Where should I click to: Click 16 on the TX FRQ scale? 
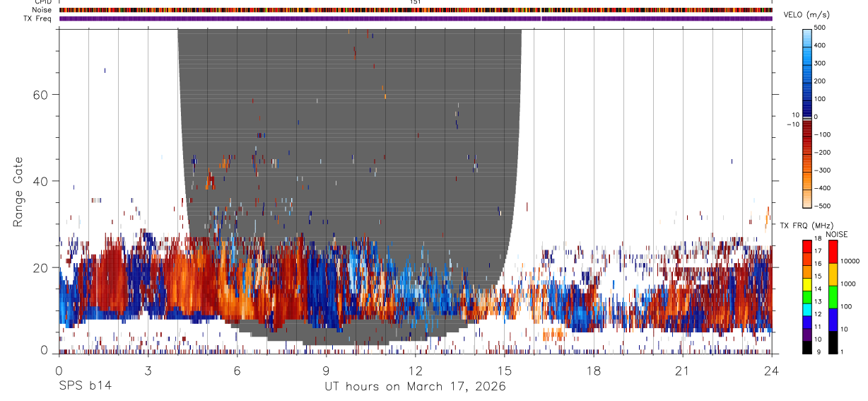point(817,264)
